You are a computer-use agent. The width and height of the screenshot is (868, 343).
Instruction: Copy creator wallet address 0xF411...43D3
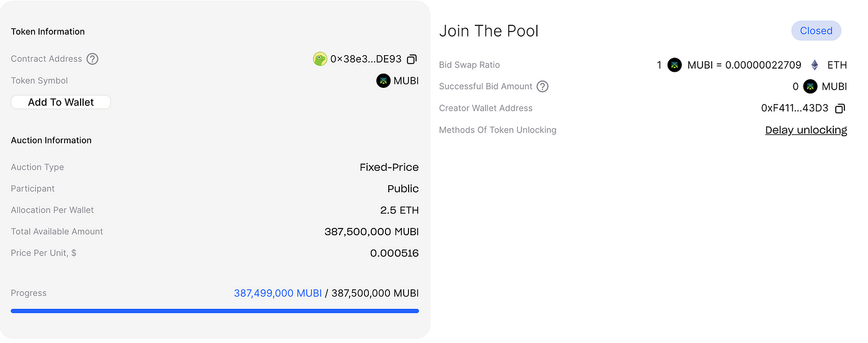coord(839,108)
